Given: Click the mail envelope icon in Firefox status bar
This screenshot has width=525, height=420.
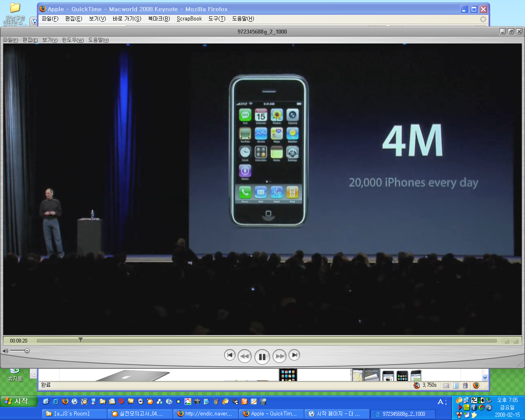Looking at the screenshot, I should (x=446, y=386).
